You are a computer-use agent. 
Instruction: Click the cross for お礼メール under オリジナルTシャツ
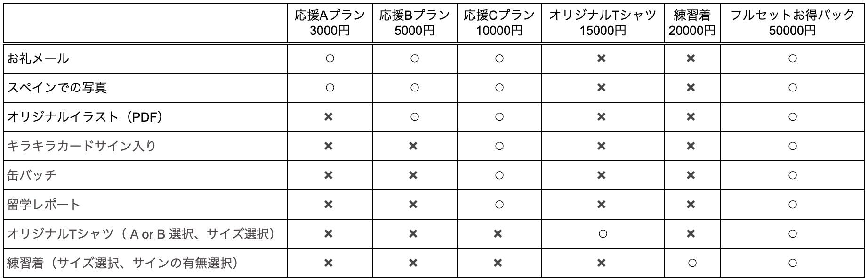[601, 58]
